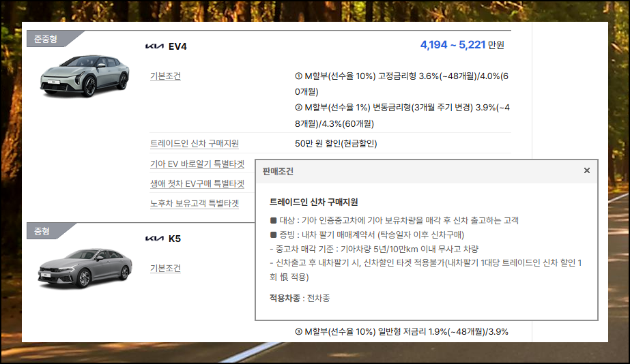Click the Kia logo beside EV4

(154, 46)
